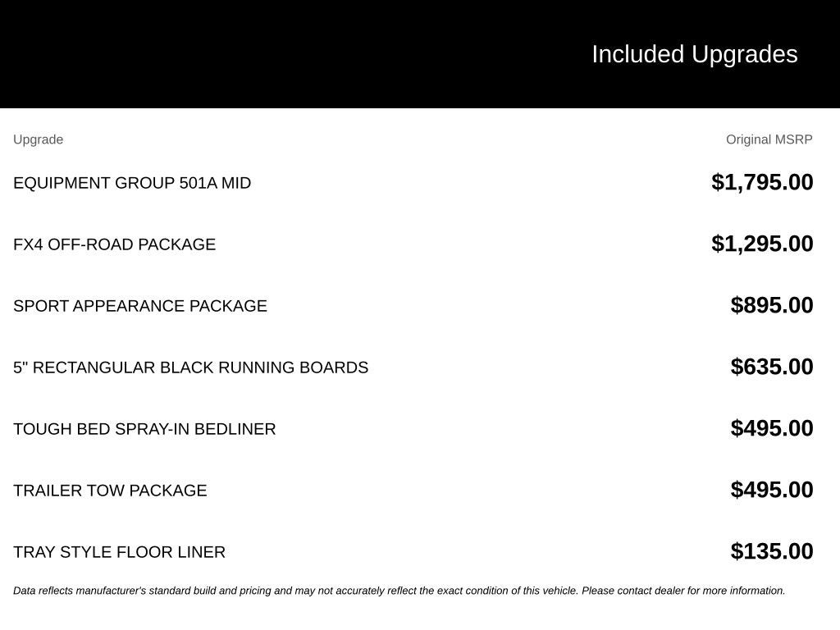Select TRAILER TOW PACKAGE entry
The height and width of the screenshot is (630, 840).
[110, 491]
